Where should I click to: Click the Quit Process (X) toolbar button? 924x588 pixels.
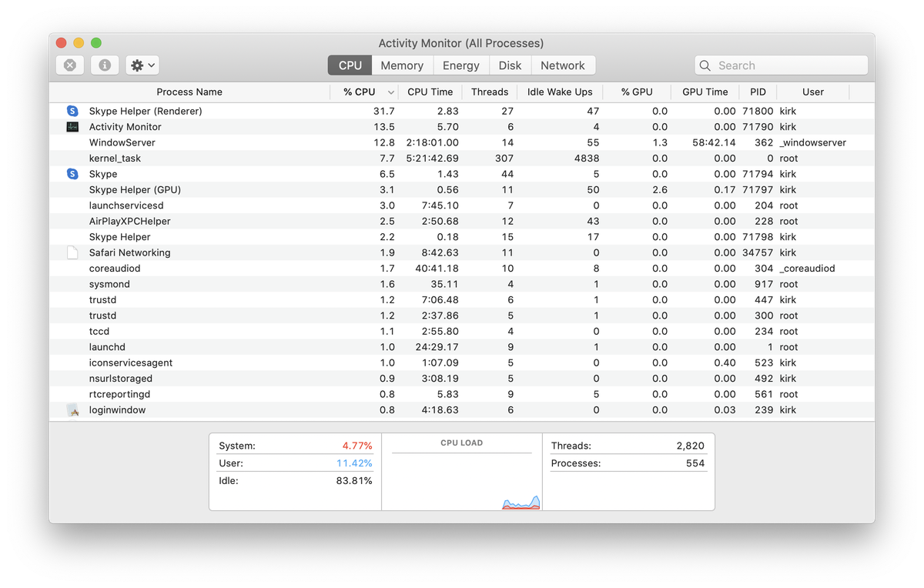pyautogui.click(x=69, y=65)
